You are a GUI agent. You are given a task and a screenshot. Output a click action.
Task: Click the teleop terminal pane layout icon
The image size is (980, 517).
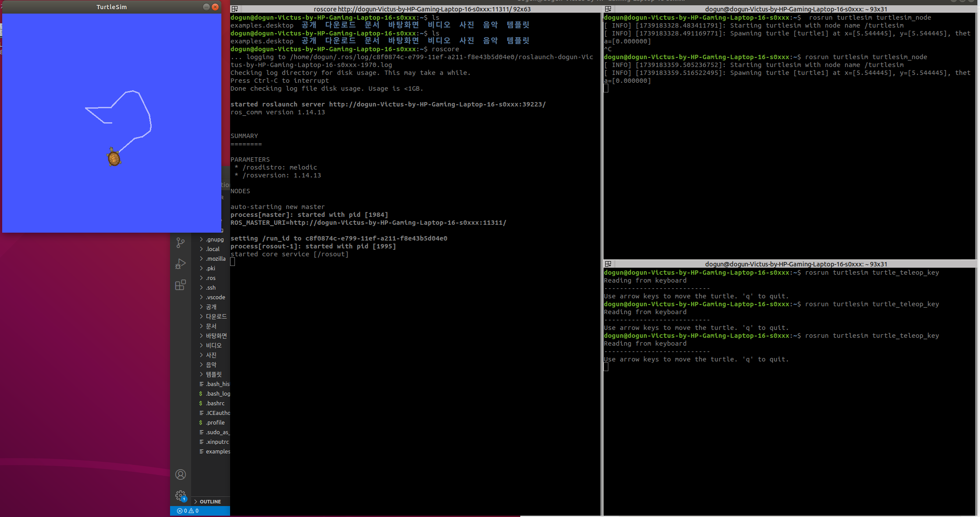tap(608, 264)
